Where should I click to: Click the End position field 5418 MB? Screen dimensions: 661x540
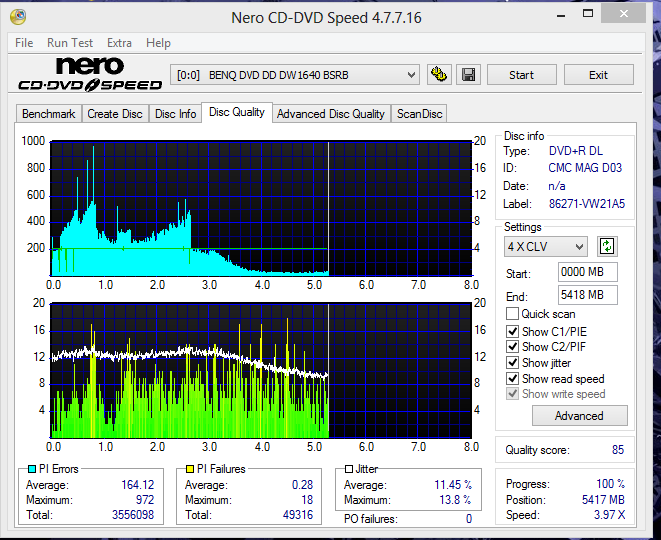[588, 295]
